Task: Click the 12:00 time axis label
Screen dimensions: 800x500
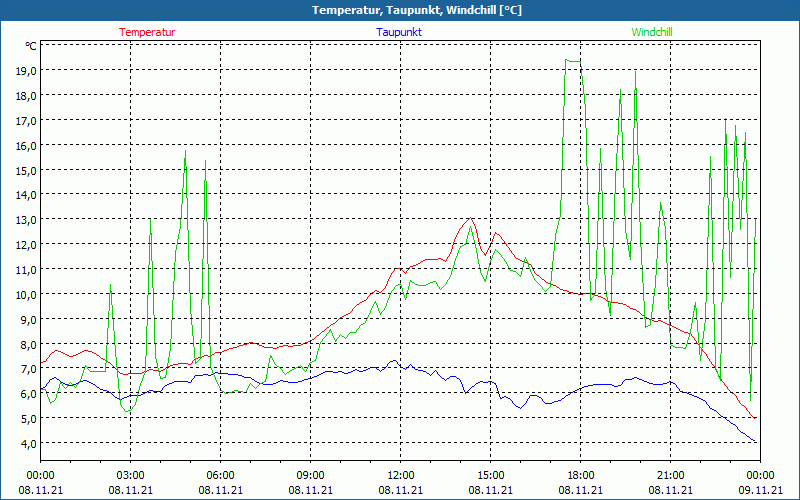Action: [x=401, y=476]
